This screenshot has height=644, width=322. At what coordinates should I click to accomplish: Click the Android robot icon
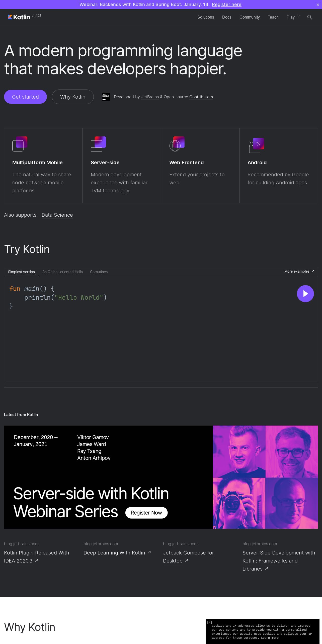[x=256, y=145]
